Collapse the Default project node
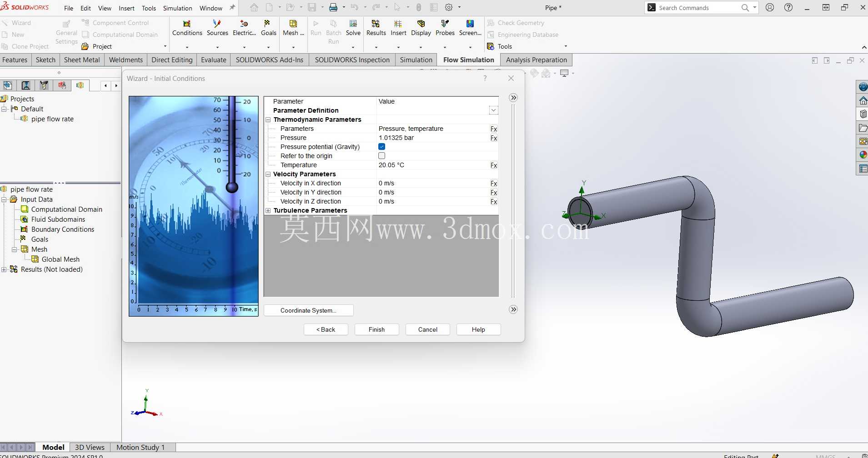 coord(4,109)
